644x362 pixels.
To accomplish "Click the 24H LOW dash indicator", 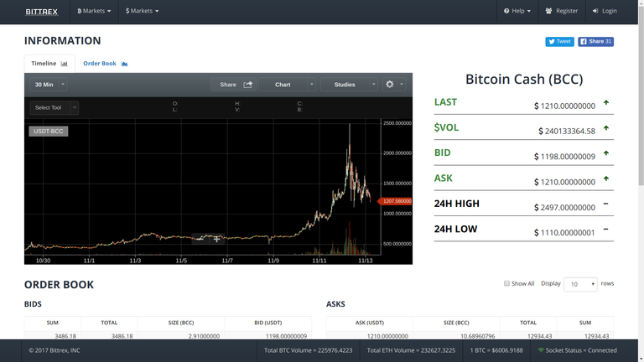I will [605, 230].
